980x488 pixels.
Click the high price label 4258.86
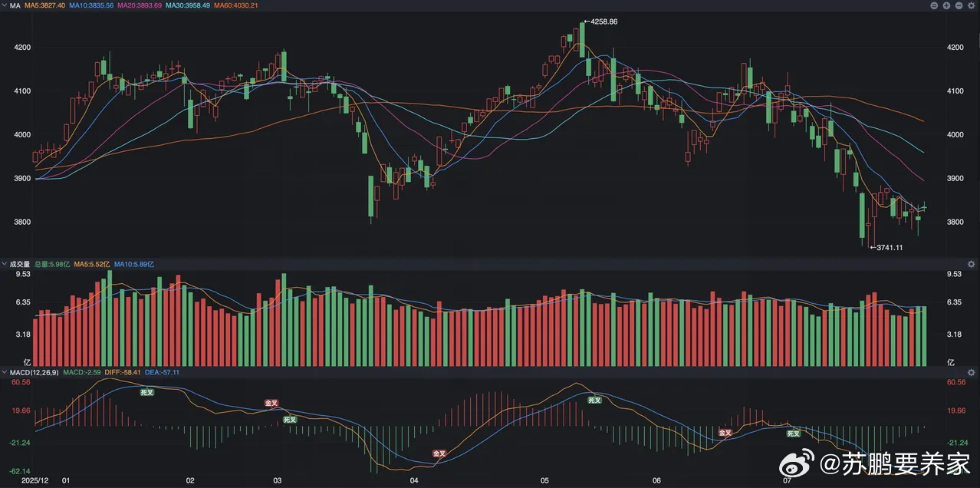tap(603, 21)
